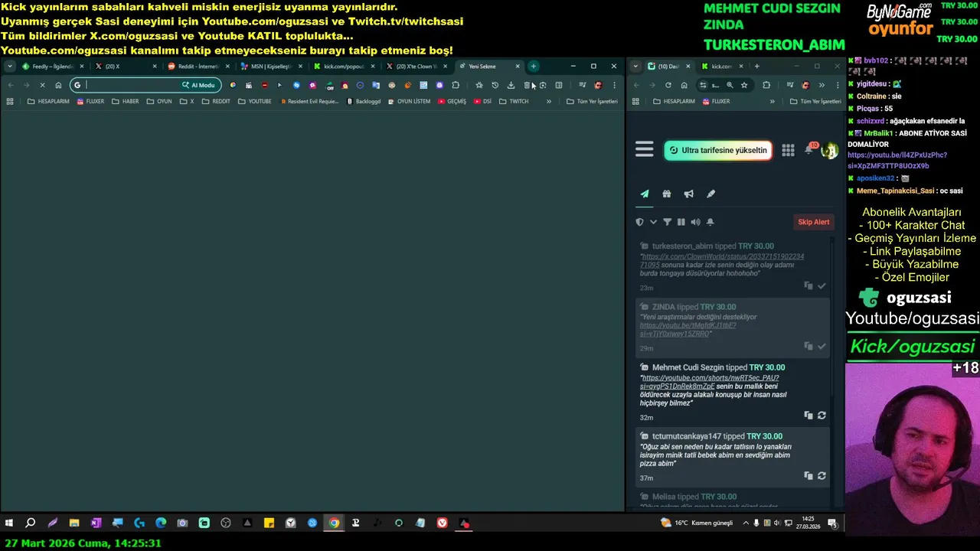Screen dimensions: 980x551
Task: Bookmark page with star in left browser
Action: pos(479,85)
